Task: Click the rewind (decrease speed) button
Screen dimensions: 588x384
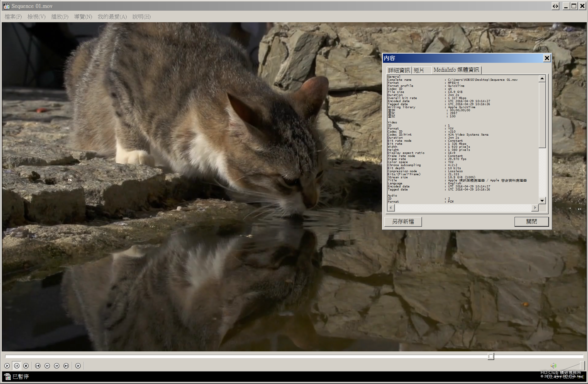Action: click(47, 366)
